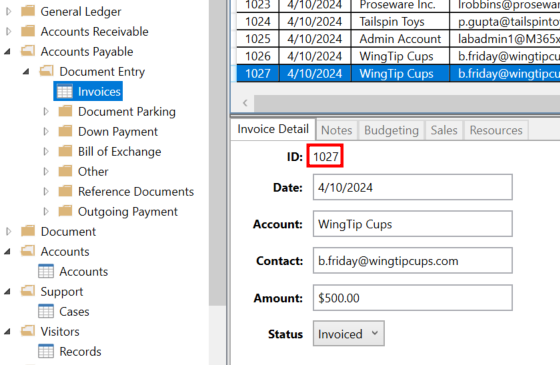The image size is (560, 365).
Task: Click the p.gupta@tailspintoys contact cell
Action: click(x=505, y=21)
